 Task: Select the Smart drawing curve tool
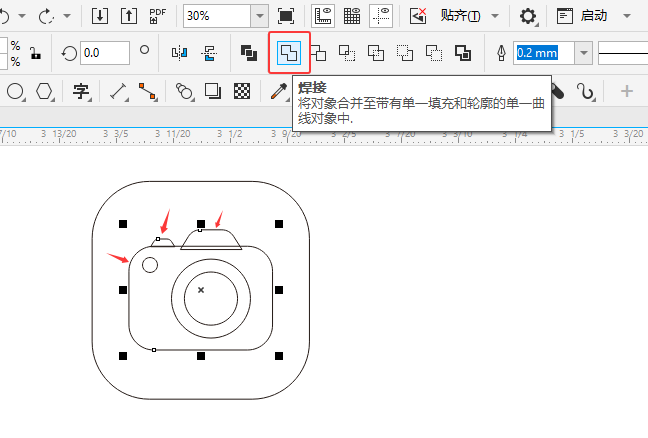(586, 91)
